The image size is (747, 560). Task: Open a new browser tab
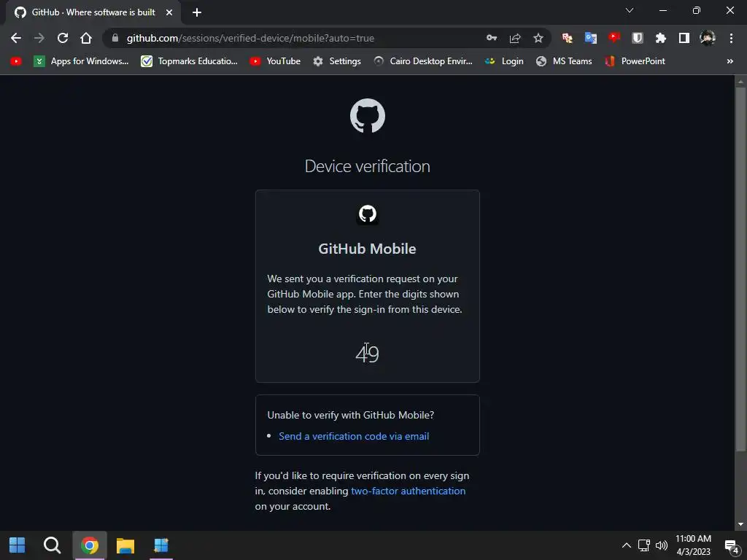(x=197, y=12)
